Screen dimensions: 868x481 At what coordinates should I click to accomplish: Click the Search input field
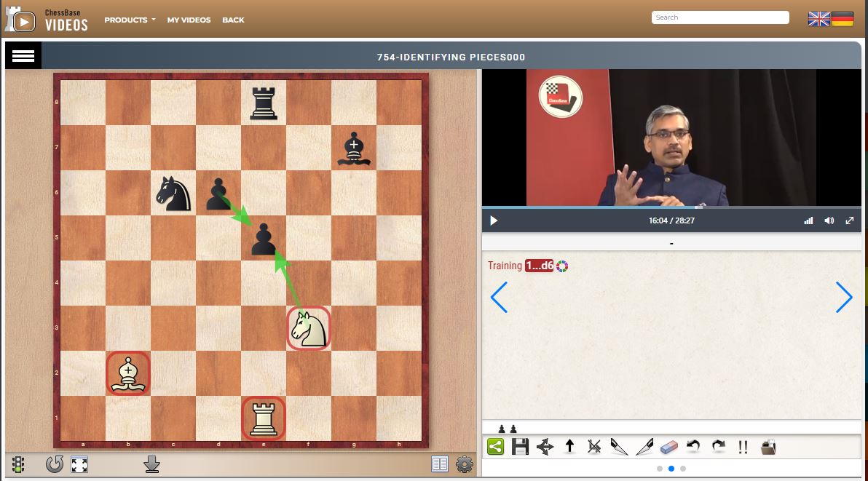click(x=720, y=17)
